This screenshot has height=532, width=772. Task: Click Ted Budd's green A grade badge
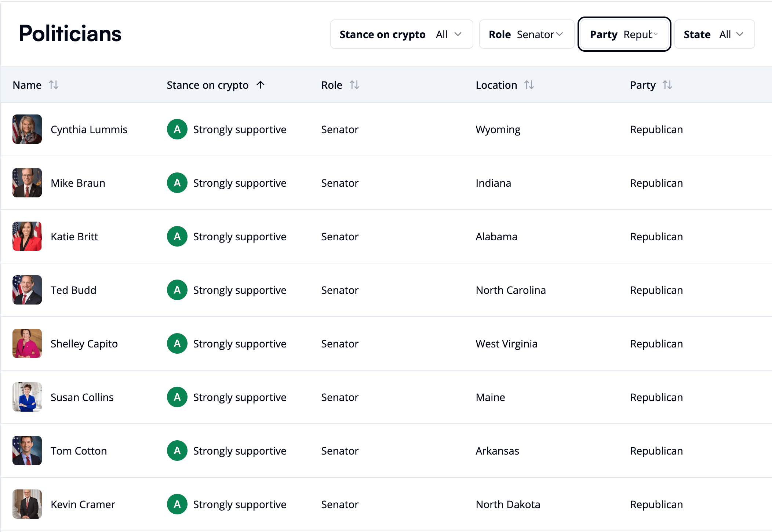[177, 290]
